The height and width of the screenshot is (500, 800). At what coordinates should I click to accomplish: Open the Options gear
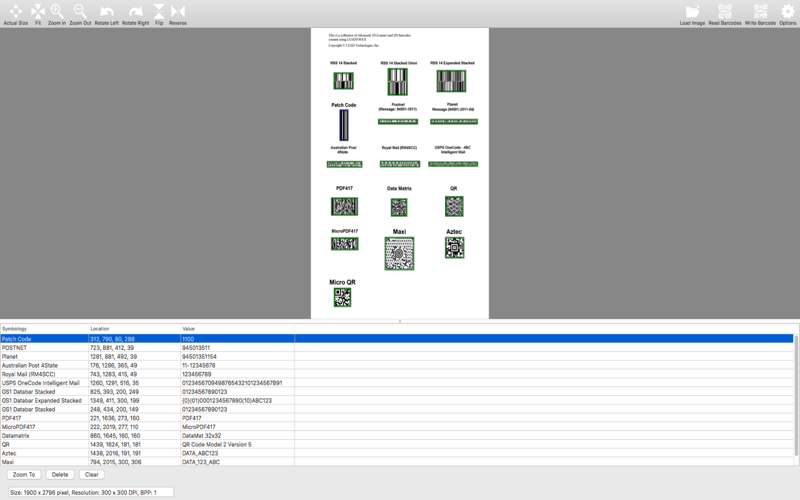[x=788, y=14]
